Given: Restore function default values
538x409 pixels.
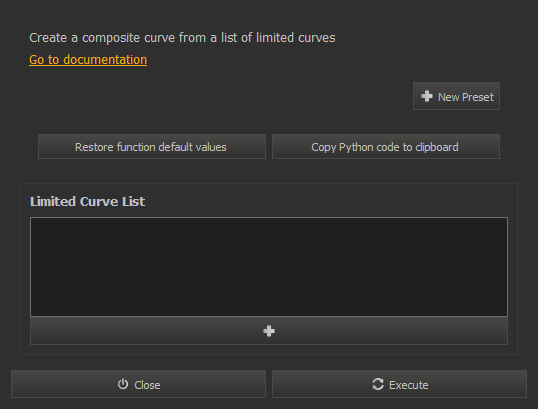Looking at the screenshot, I should [152, 147].
